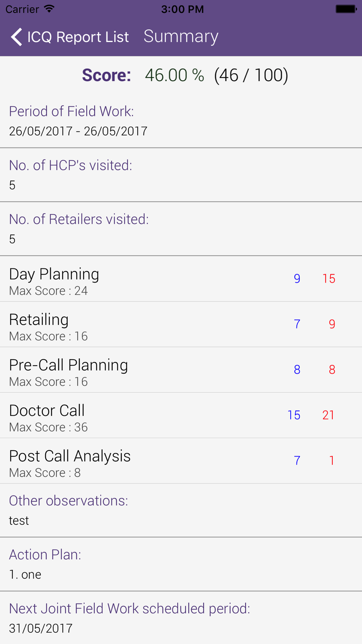This screenshot has height=644, width=362.
Task: Tap Doctor Call red score 21
Action: click(x=328, y=415)
